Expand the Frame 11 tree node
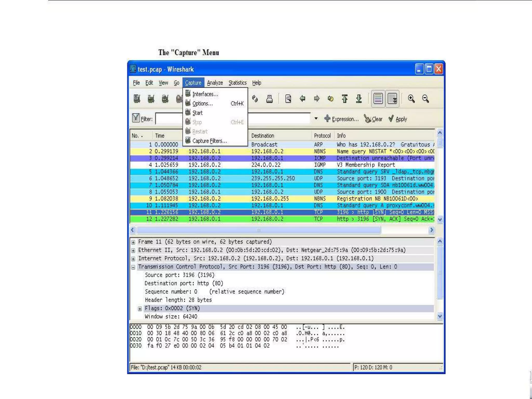Screen dimensions: 532x399 click(x=133, y=242)
